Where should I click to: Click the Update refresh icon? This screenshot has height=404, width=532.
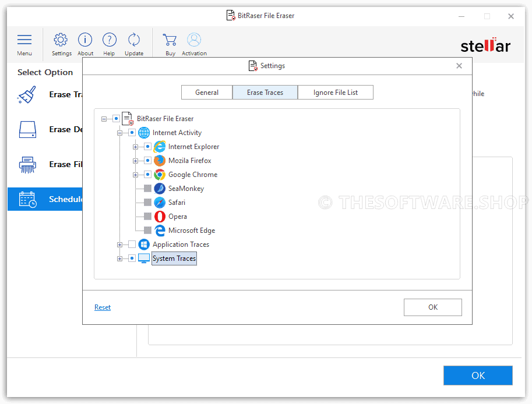tap(134, 40)
